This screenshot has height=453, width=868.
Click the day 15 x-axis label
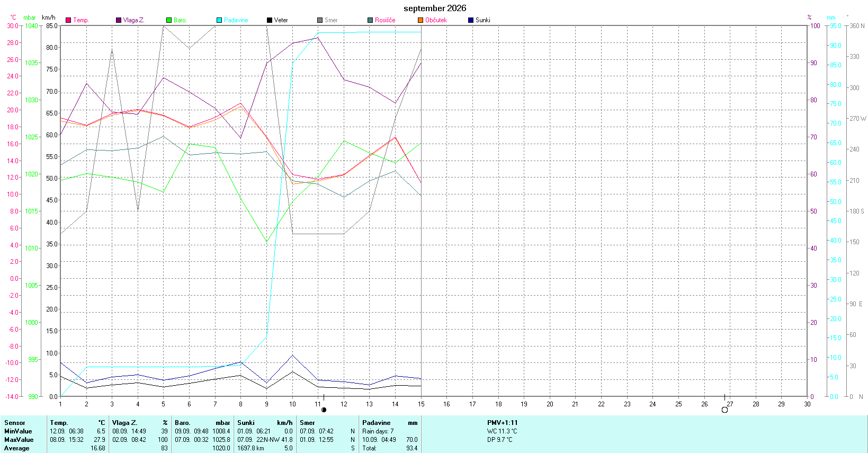pos(421,404)
